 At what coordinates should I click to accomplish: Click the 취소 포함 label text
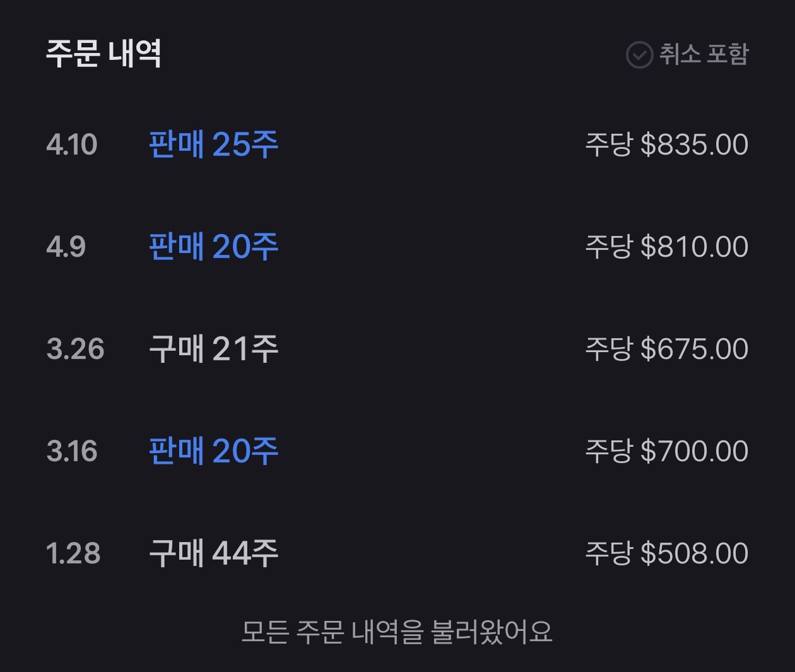(x=704, y=54)
